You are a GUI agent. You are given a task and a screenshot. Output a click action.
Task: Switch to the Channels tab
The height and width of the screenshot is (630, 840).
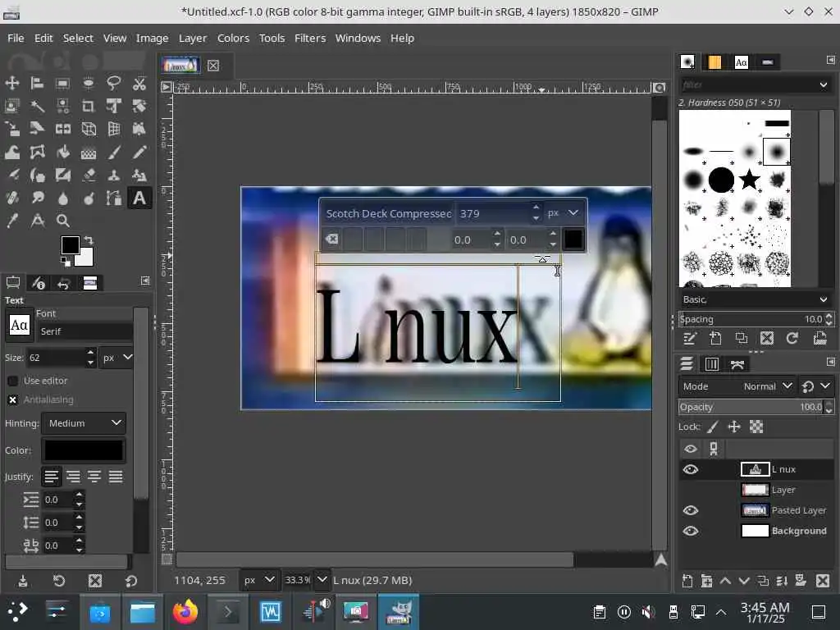pyautogui.click(x=712, y=364)
